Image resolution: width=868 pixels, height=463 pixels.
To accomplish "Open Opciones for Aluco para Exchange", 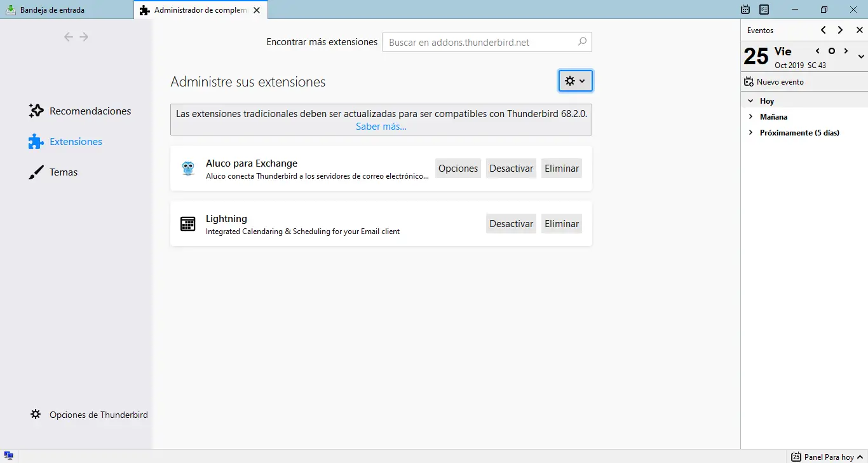I will coord(458,169).
